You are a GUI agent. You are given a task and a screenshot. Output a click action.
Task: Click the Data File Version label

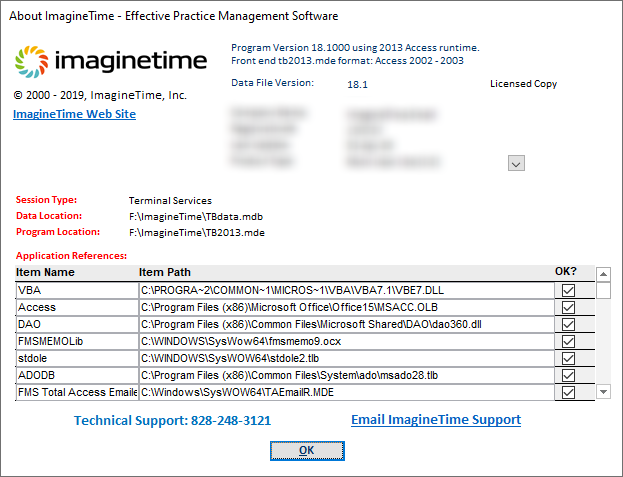[273, 83]
